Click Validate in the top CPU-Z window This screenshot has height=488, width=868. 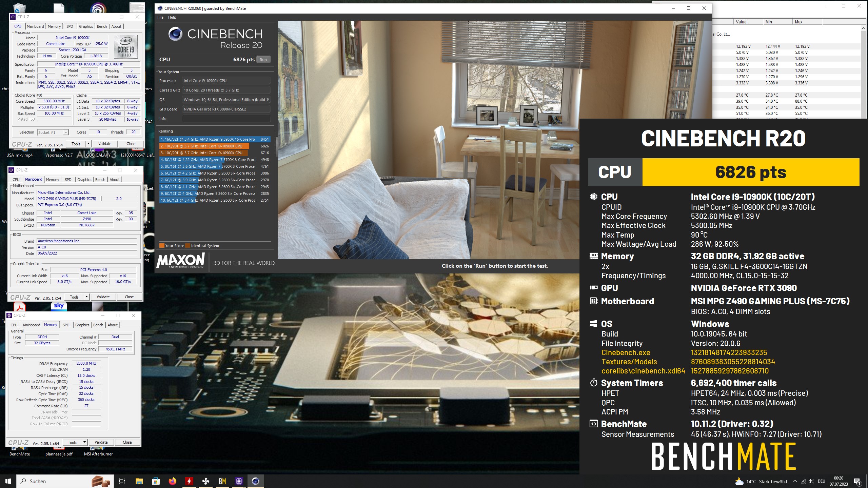(105, 144)
